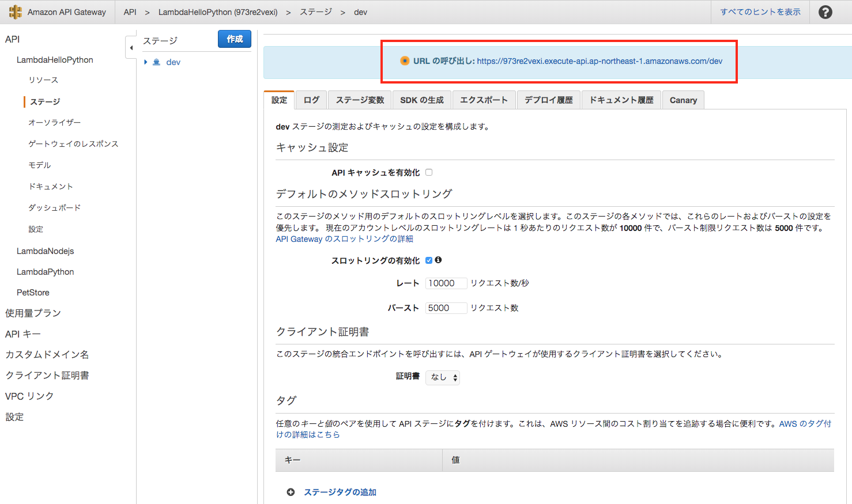The image size is (852, 504).
Task: Open the 証明書 dropdown showing なし
Action: [443, 377]
